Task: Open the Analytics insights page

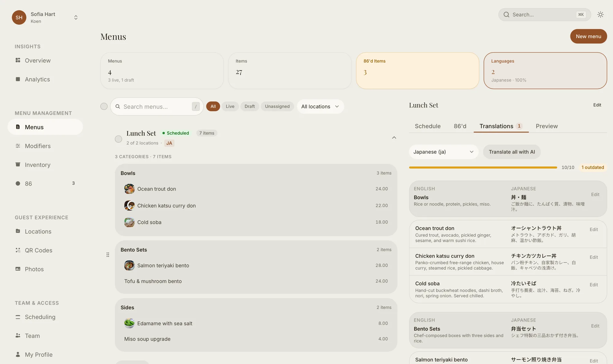Action: (x=37, y=79)
